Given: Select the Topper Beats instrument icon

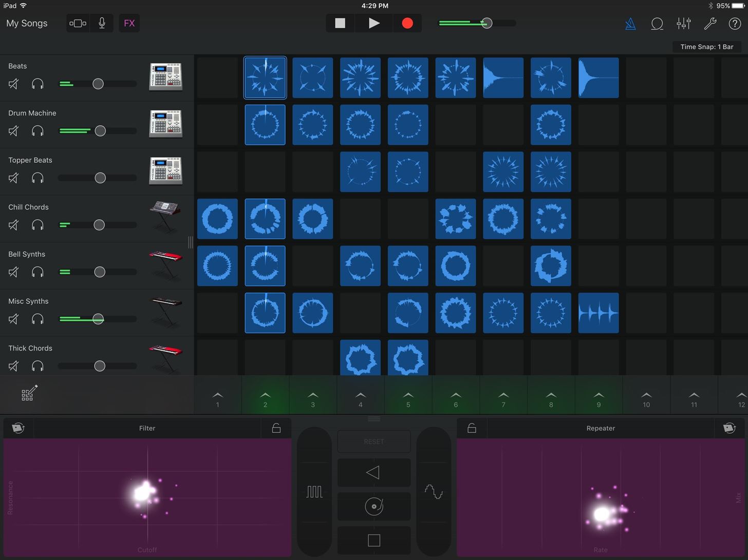Looking at the screenshot, I should (165, 171).
